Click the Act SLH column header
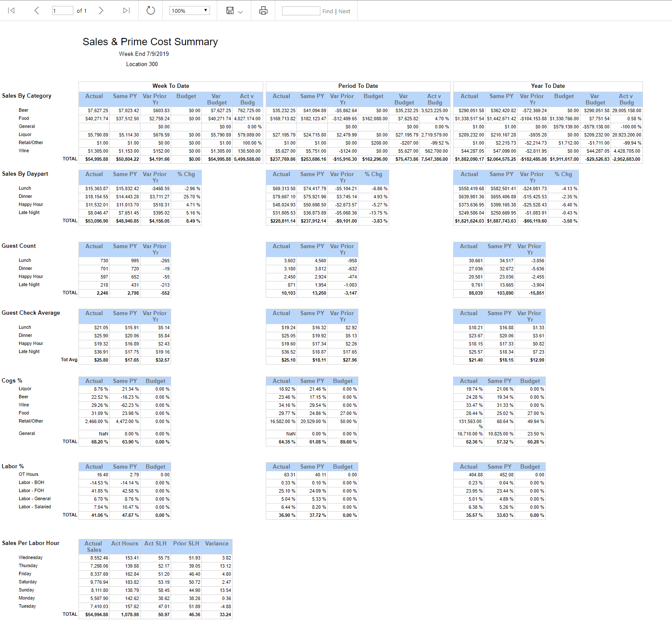The width and height of the screenshot is (672, 629). [x=155, y=543]
